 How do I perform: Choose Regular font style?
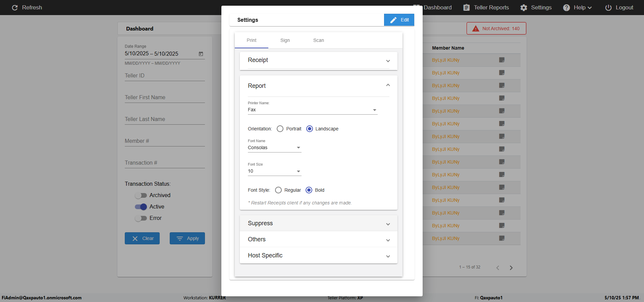(x=278, y=190)
